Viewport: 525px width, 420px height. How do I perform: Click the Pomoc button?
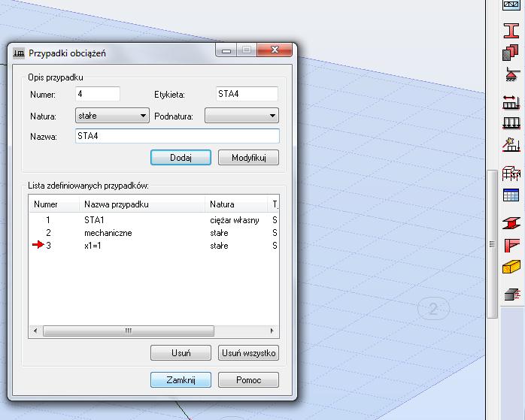pos(248,380)
